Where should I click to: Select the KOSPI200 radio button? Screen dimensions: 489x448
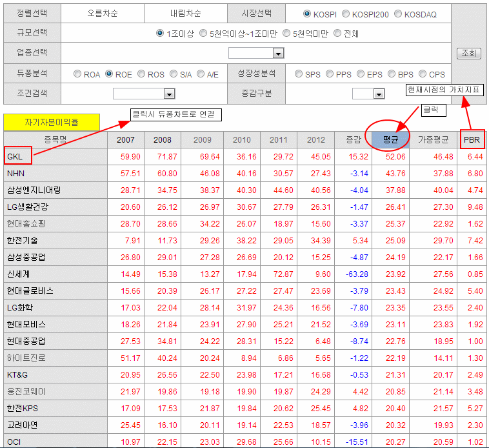pyautogui.click(x=346, y=14)
